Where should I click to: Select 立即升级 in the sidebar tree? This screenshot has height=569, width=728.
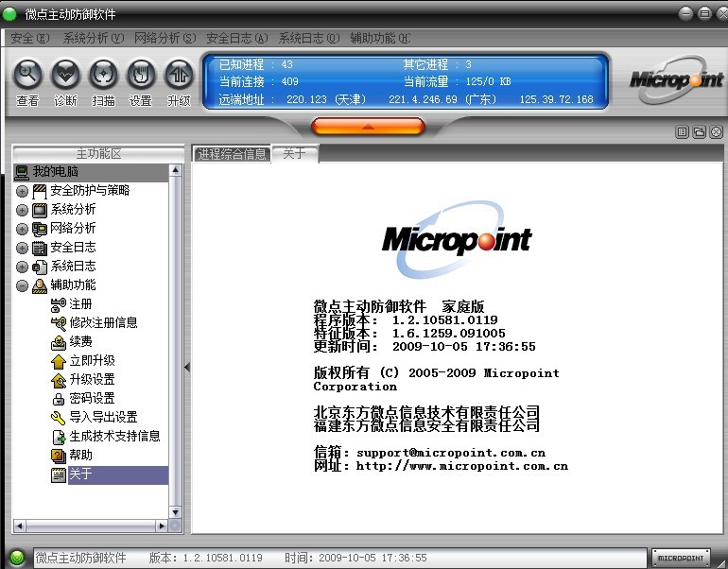(x=92, y=361)
